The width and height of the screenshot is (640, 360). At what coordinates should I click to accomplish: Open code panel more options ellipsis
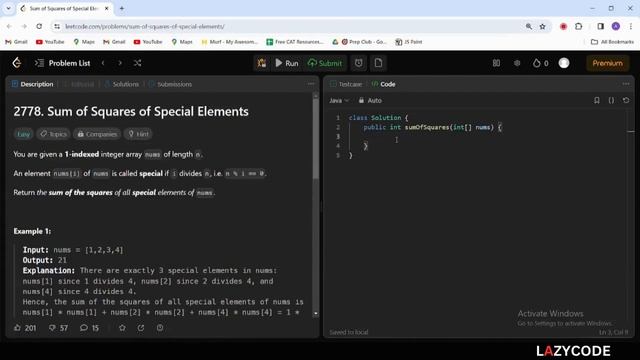pos(626,84)
